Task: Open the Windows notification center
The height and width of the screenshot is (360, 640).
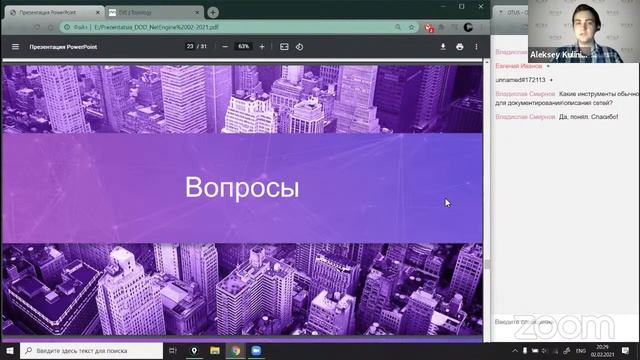Action: pyautogui.click(x=625, y=351)
